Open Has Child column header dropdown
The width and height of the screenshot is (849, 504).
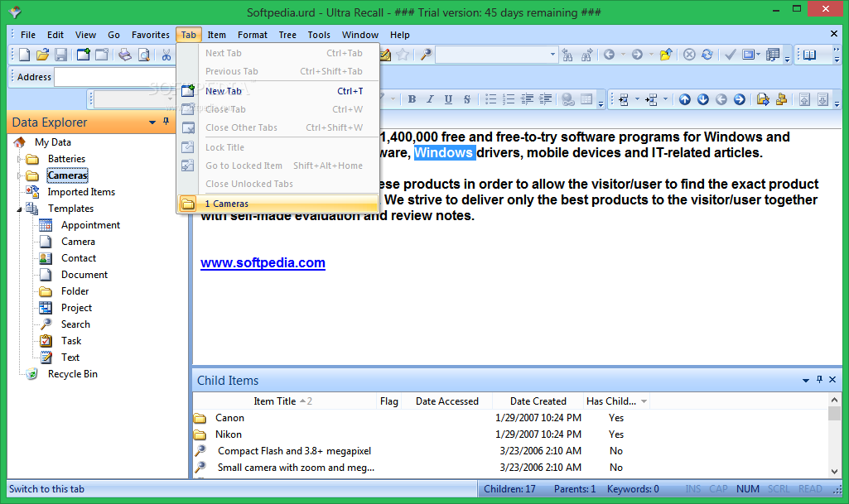tap(644, 401)
